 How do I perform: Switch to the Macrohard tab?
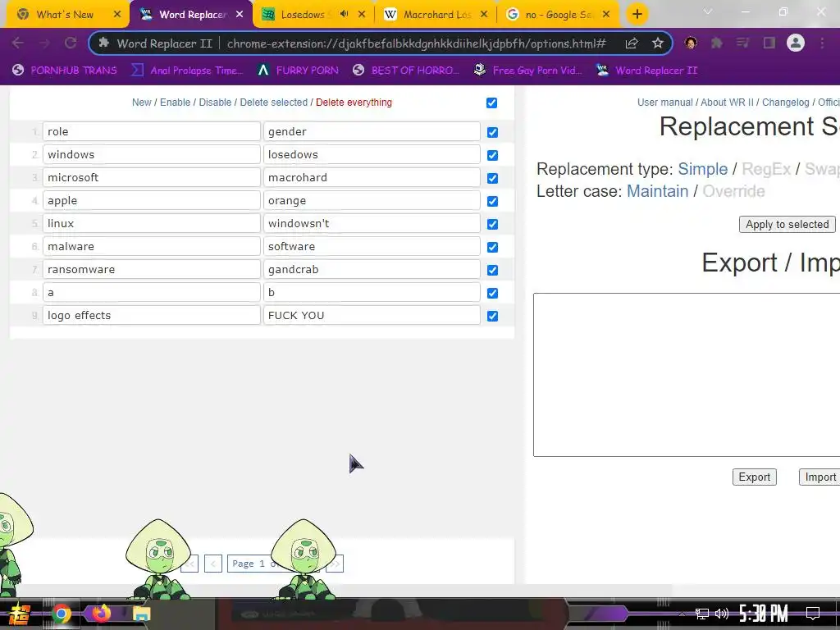point(436,15)
